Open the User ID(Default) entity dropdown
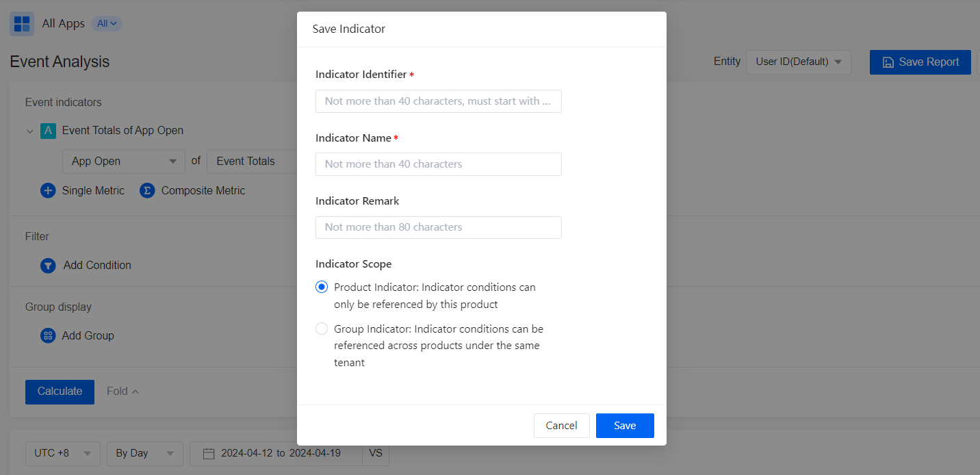980x475 pixels. tap(799, 62)
